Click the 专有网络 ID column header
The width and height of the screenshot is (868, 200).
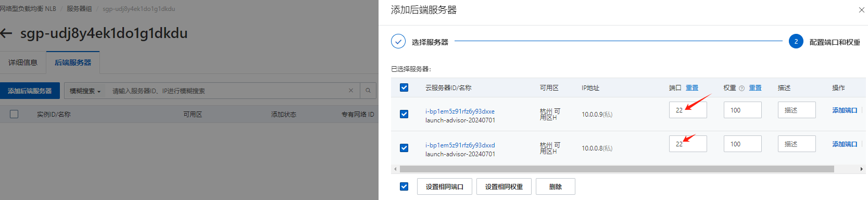[x=358, y=115]
